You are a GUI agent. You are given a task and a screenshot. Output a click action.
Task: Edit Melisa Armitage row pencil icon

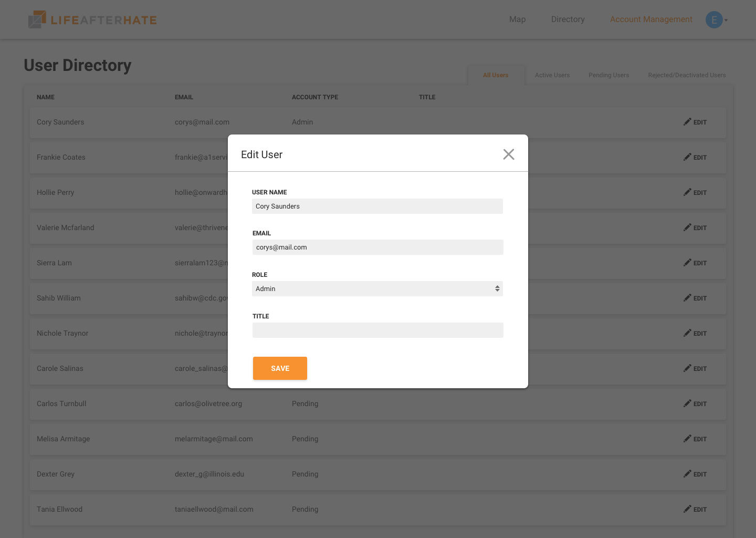tap(687, 439)
